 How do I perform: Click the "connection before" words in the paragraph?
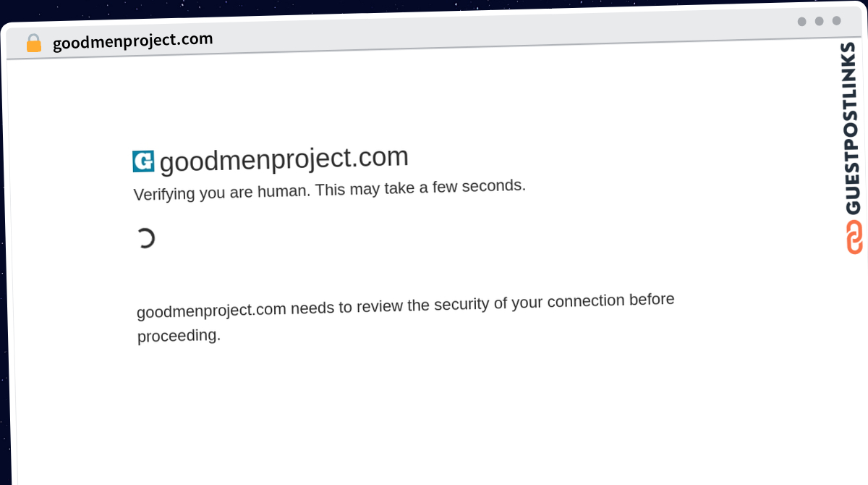click(610, 300)
